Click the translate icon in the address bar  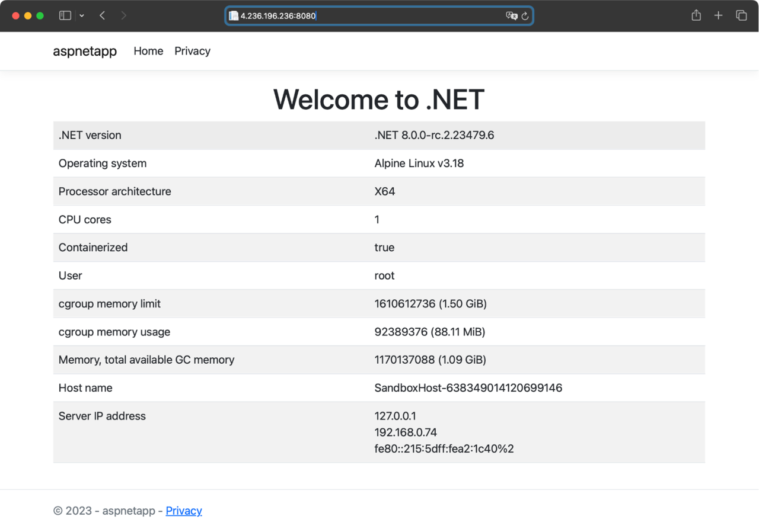(x=511, y=16)
